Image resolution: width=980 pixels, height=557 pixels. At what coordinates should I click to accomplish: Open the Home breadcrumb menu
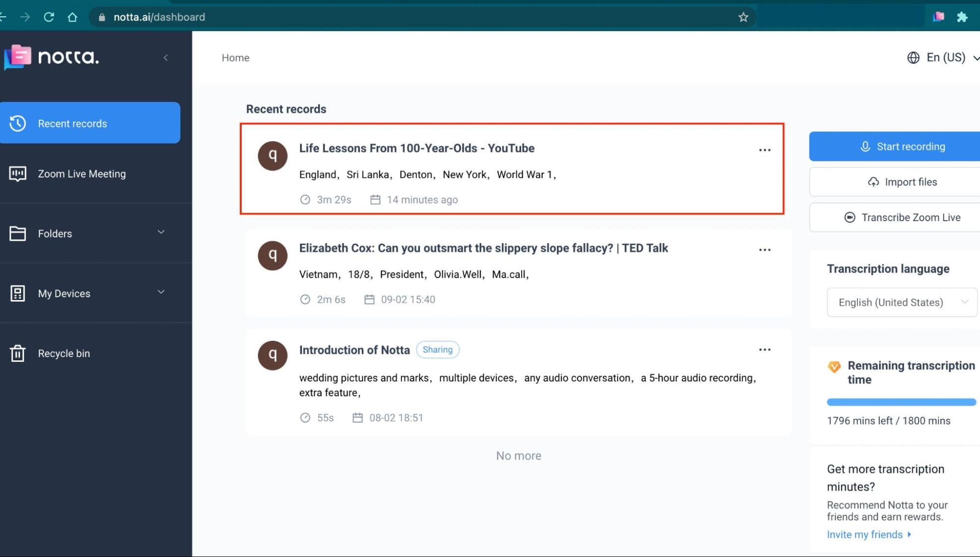coord(235,57)
